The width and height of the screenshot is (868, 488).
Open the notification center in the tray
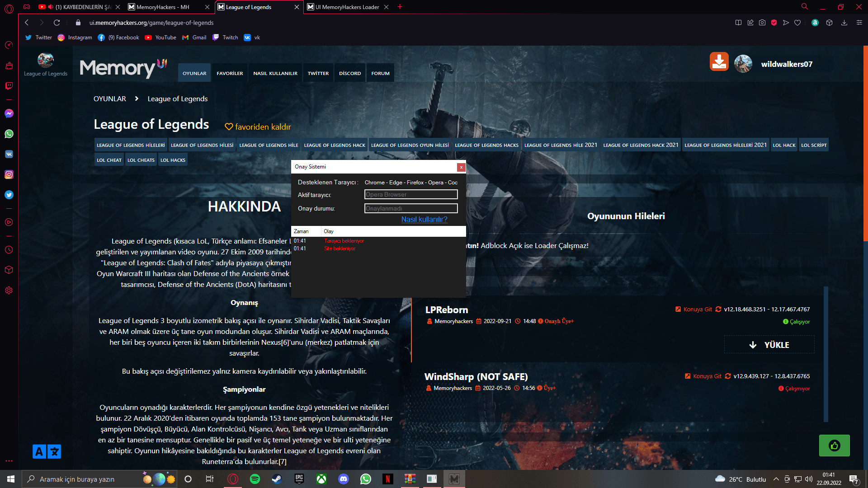[x=854, y=479]
